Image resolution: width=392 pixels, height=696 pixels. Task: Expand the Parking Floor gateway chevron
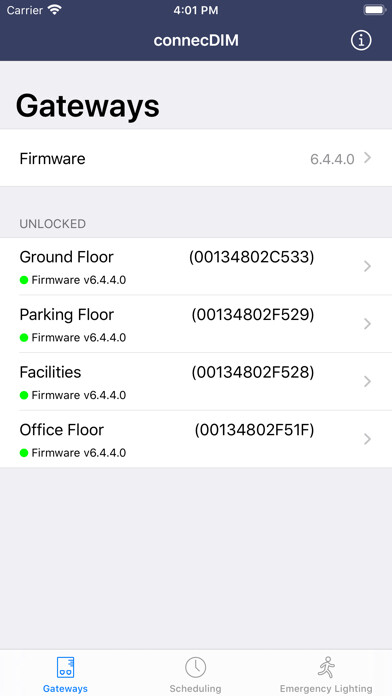(x=367, y=324)
